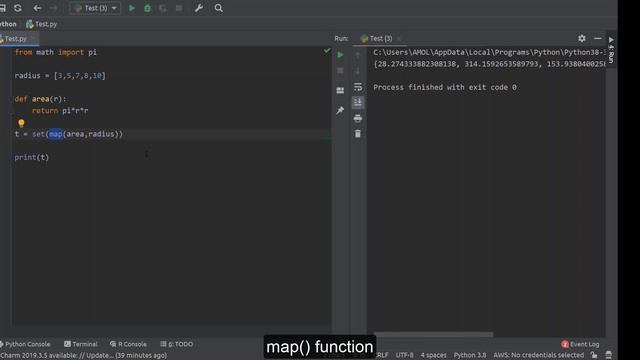Click the highlighted map word in code
The height and width of the screenshot is (360, 640).
click(56, 134)
